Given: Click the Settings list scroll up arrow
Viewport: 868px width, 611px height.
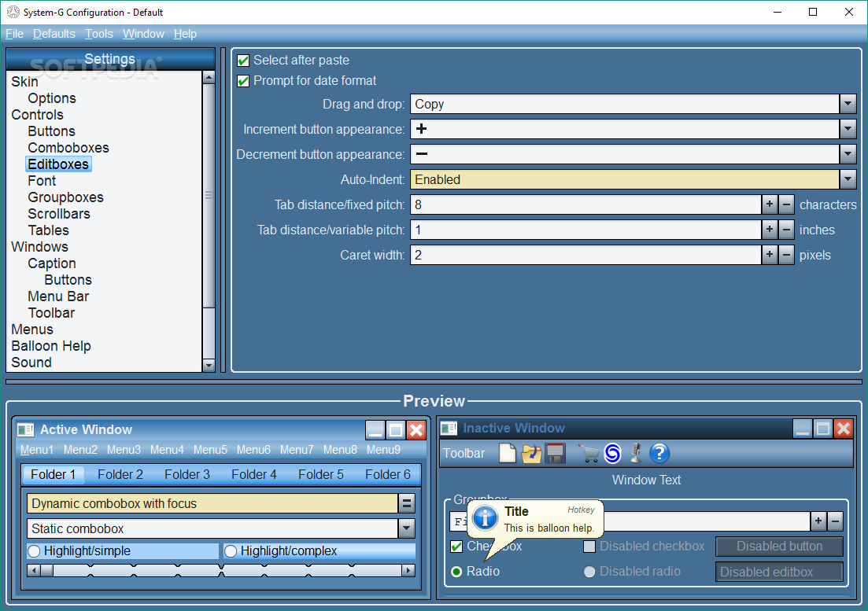Looking at the screenshot, I should (x=208, y=77).
